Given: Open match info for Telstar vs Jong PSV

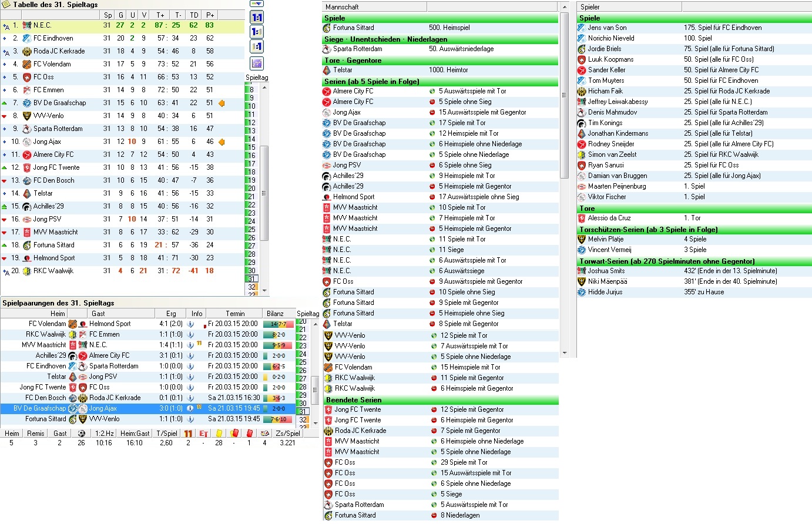Looking at the screenshot, I should coord(190,377).
